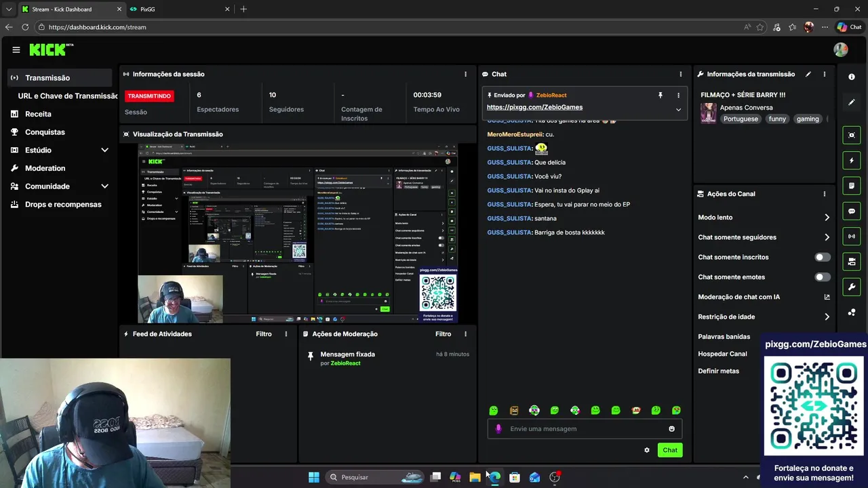Open chat settings gear icon
The width and height of the screenshot is (868, 488).
647,450
